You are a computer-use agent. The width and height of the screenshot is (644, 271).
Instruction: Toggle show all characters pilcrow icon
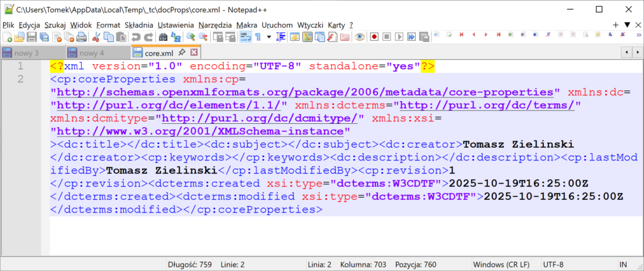[x=258, y=37]
